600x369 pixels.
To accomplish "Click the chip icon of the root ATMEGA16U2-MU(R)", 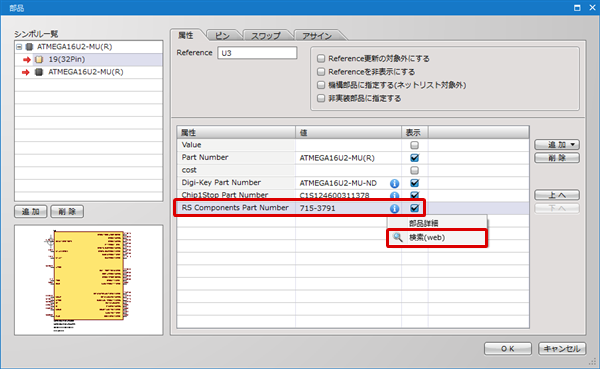I will pos(29,47).
